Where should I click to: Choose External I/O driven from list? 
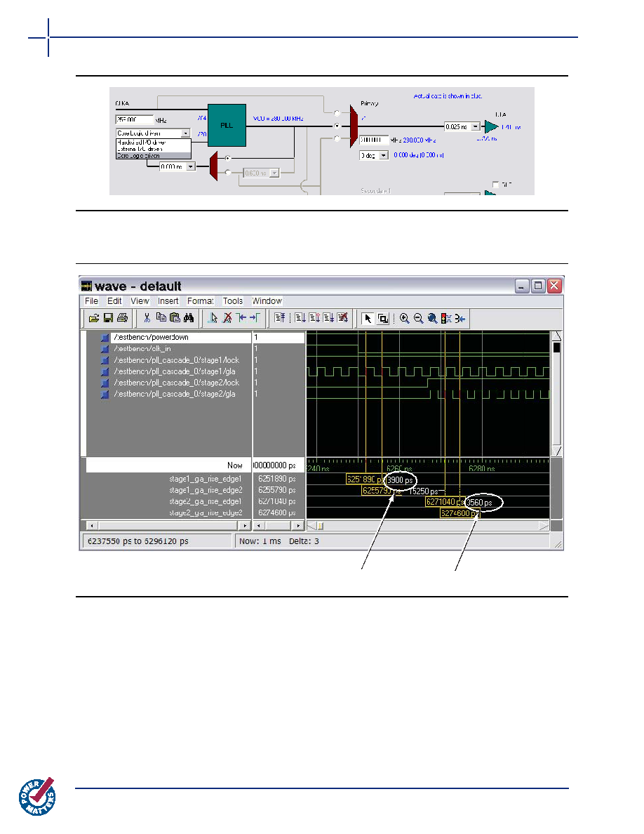point(153,149)
